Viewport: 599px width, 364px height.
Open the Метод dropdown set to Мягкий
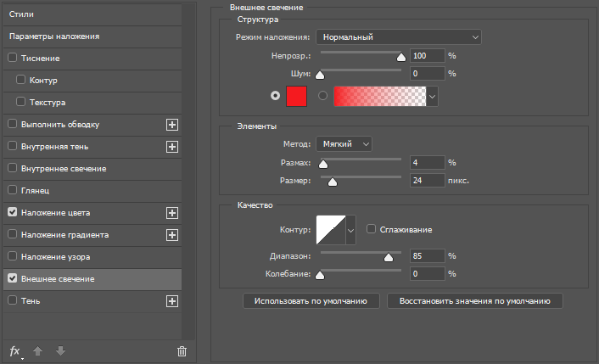[x=344, y=144]
